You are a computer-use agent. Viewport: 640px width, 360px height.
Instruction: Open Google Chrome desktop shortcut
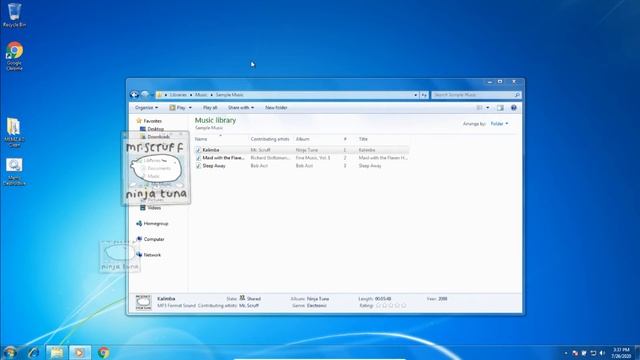14,56
